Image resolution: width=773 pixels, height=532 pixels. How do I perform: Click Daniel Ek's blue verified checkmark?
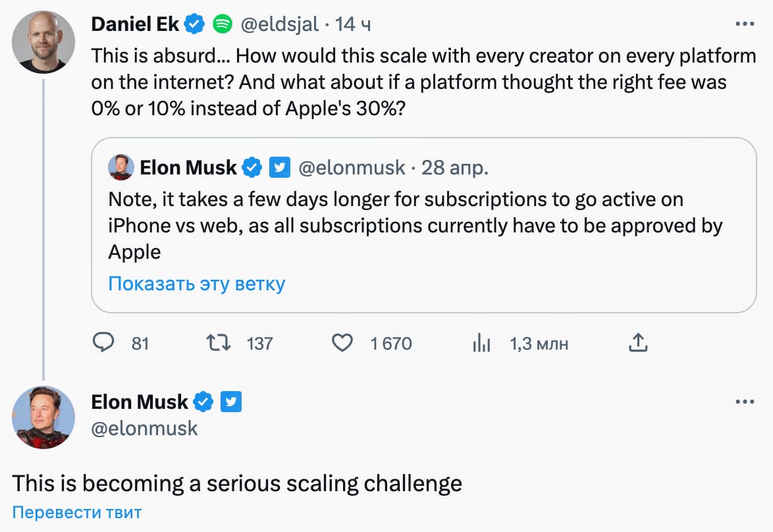pos(194,24)
